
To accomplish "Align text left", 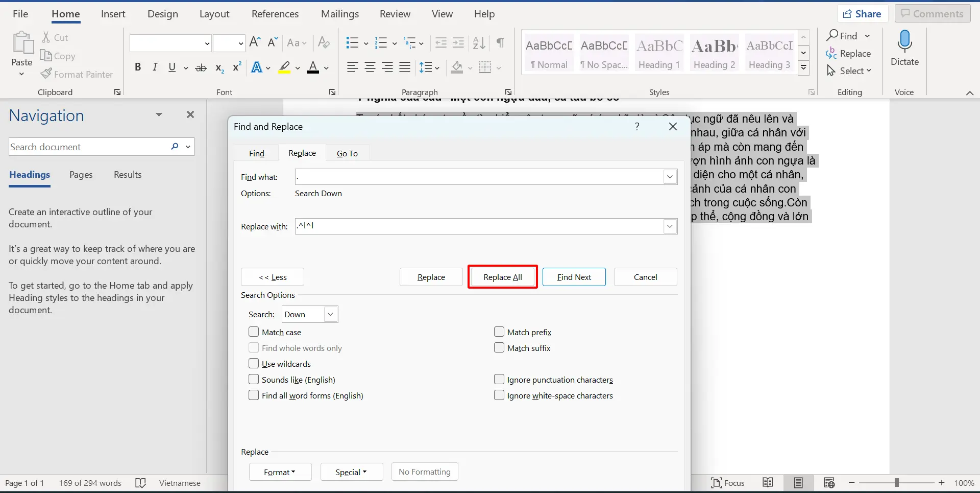I will click(352, 67).
